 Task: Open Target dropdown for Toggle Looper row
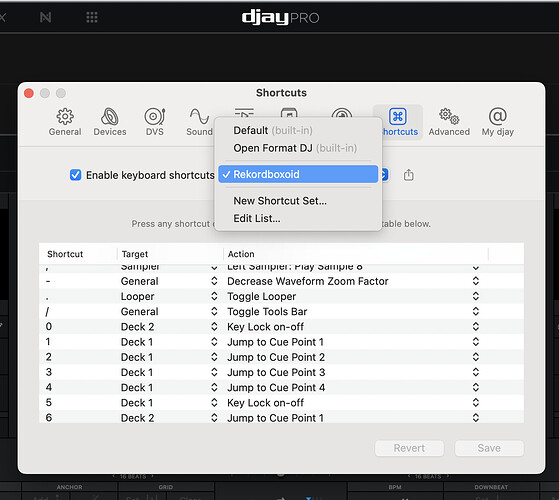[x=214, y=296]
